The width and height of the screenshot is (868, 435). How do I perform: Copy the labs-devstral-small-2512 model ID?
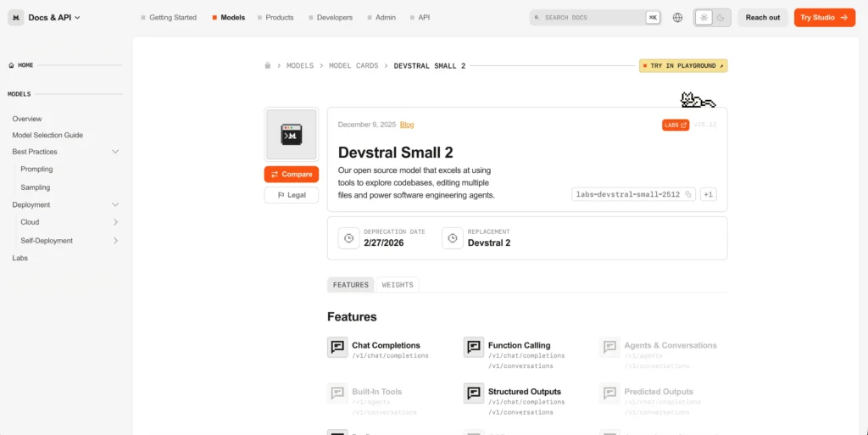tap(688, 194)
